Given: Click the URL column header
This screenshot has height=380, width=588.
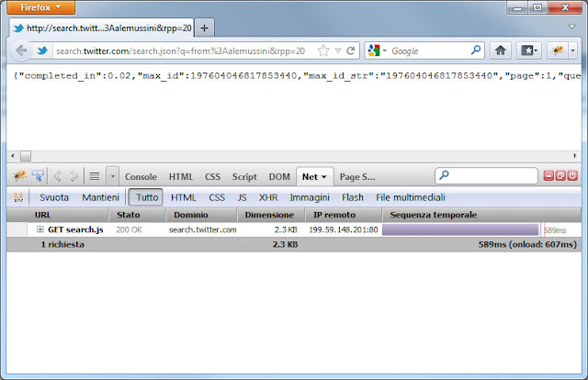Looking at the screenshot, I should coord(57,215).
